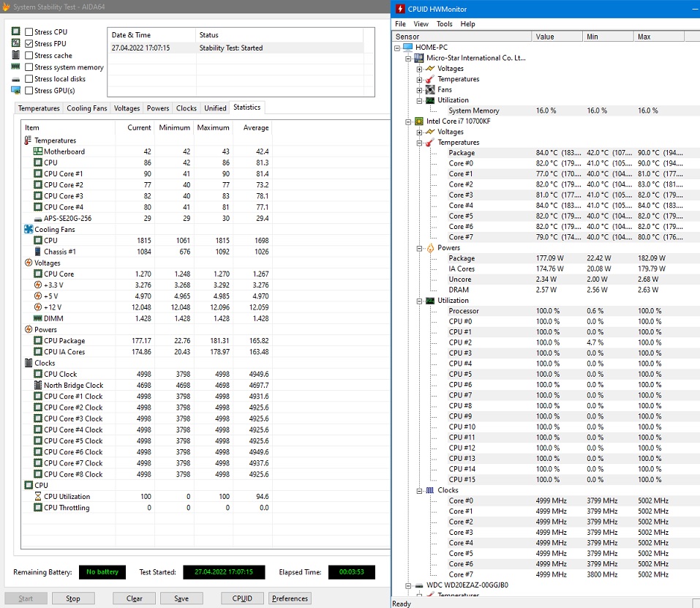Collapse the Micro-Star International node

408,59
